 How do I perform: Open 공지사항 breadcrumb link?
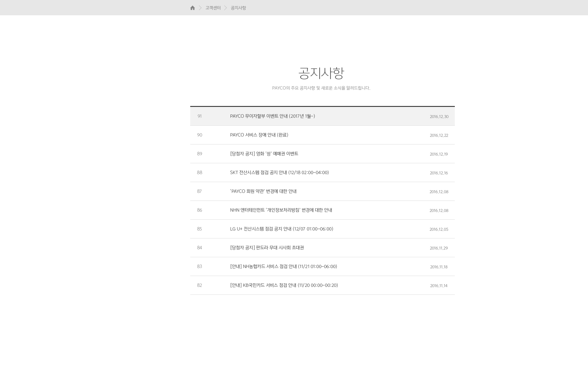coord(238,8)
